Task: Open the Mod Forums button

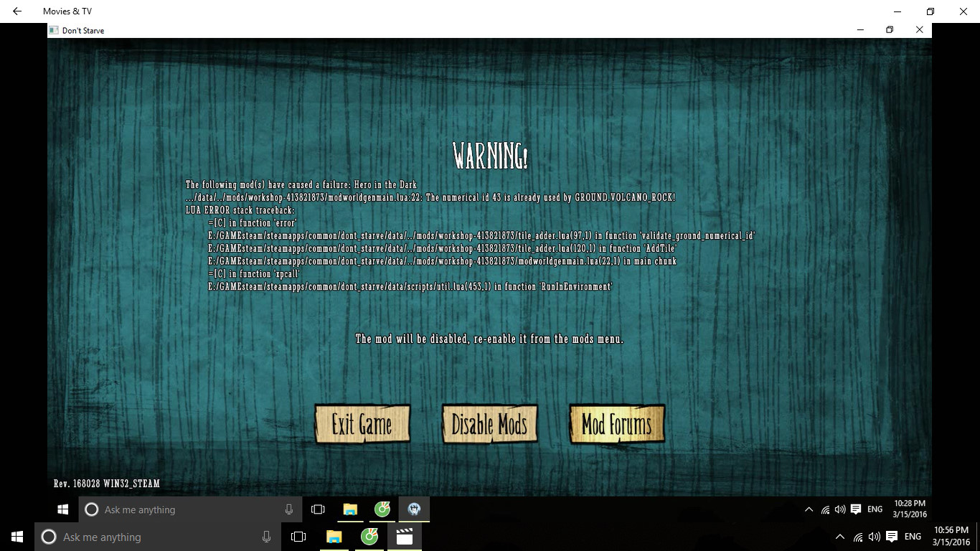Action: click(x=617, y=424)
